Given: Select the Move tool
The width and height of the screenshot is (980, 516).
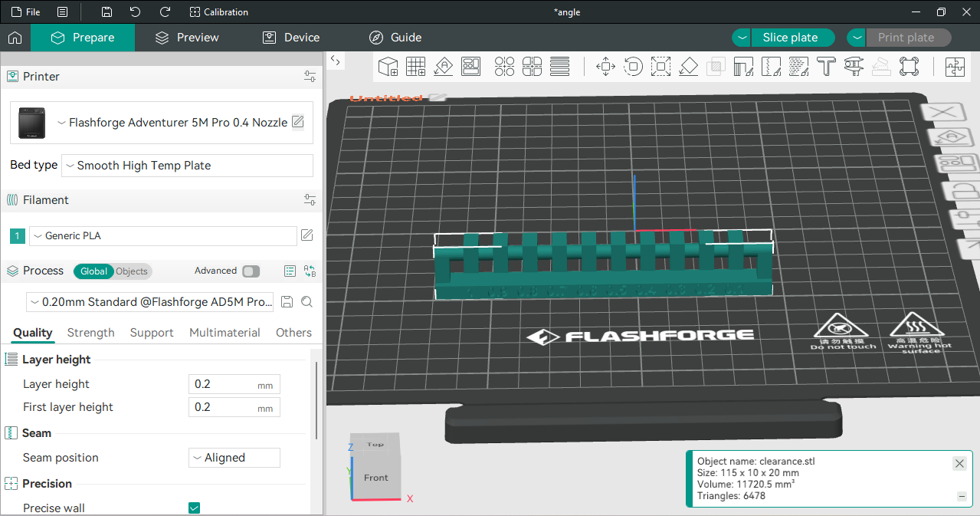Looking at the screenshot, I should 605,67.
